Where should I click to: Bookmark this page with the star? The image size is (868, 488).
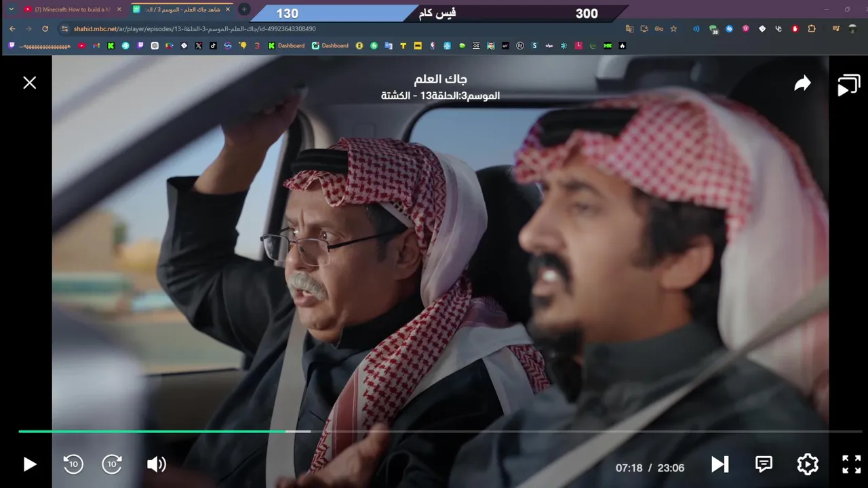tap(673, 28)
